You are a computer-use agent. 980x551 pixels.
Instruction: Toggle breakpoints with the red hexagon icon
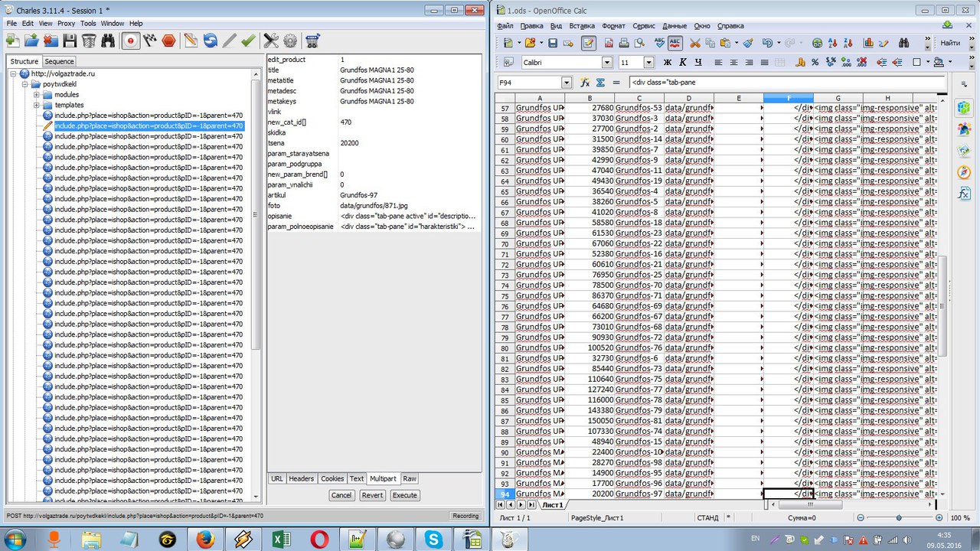point(168,41)
